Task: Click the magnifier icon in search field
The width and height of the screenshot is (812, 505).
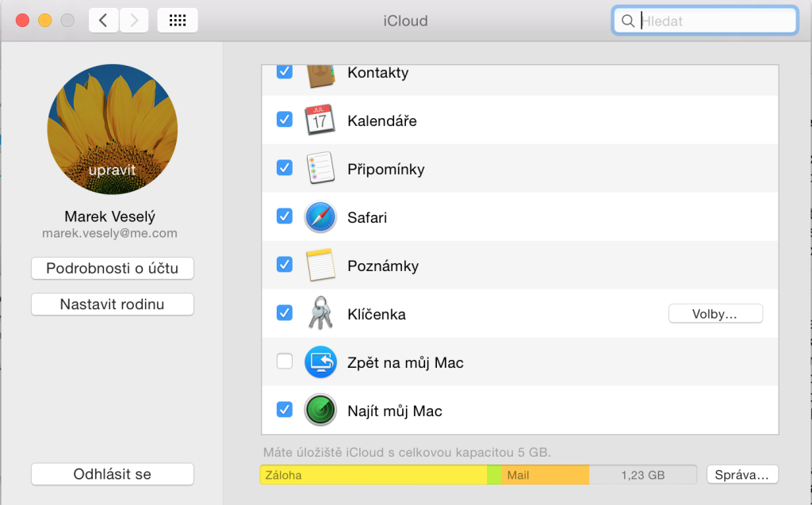Action: click(x=628, y=21)
